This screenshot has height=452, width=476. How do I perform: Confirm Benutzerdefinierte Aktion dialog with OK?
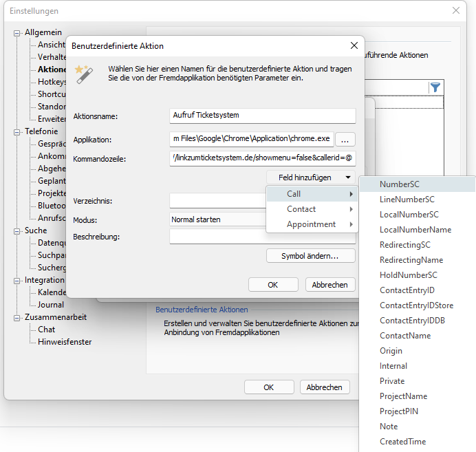point(272,285)
